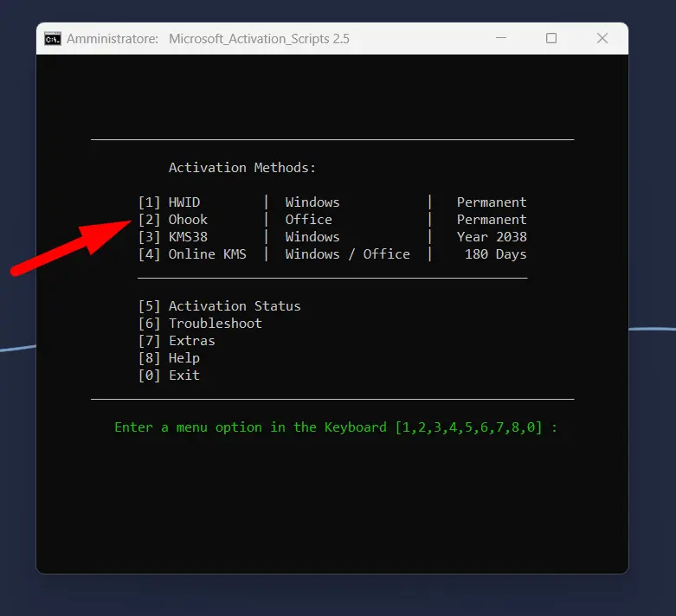Maximize the Microsoft_Activation_Scripts window
The width and height of the screenshot is (676, 616).
point(551,38)
